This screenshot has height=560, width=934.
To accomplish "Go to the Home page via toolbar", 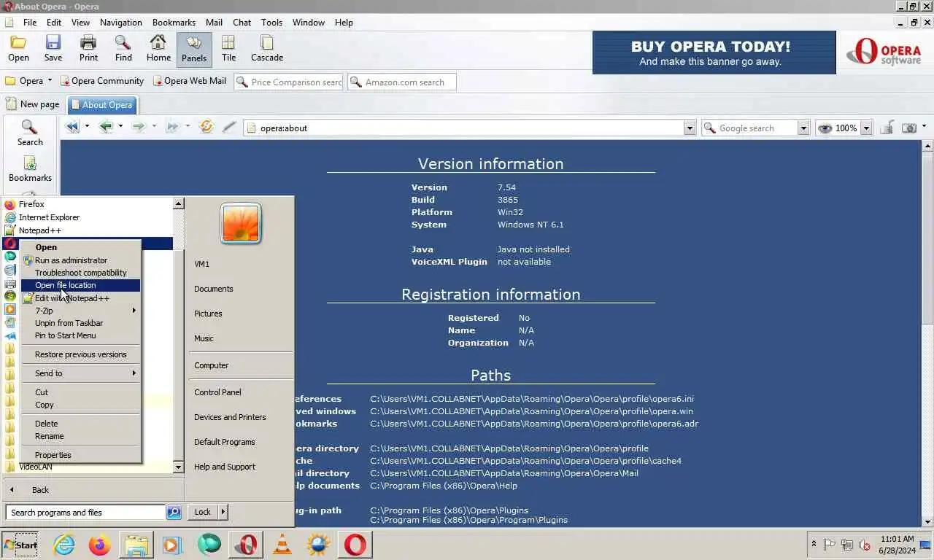I will pyautogui.click(x=158, y=49).
